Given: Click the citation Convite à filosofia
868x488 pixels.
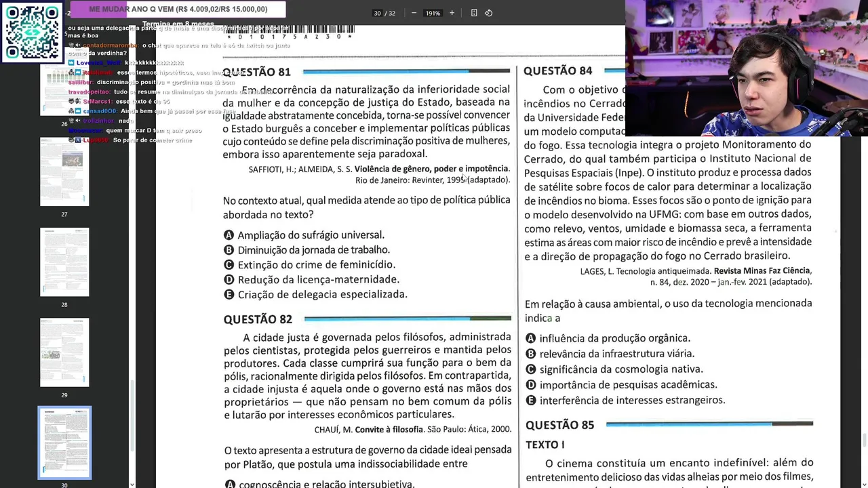Looking at the screenshot, I should point(389,430).
